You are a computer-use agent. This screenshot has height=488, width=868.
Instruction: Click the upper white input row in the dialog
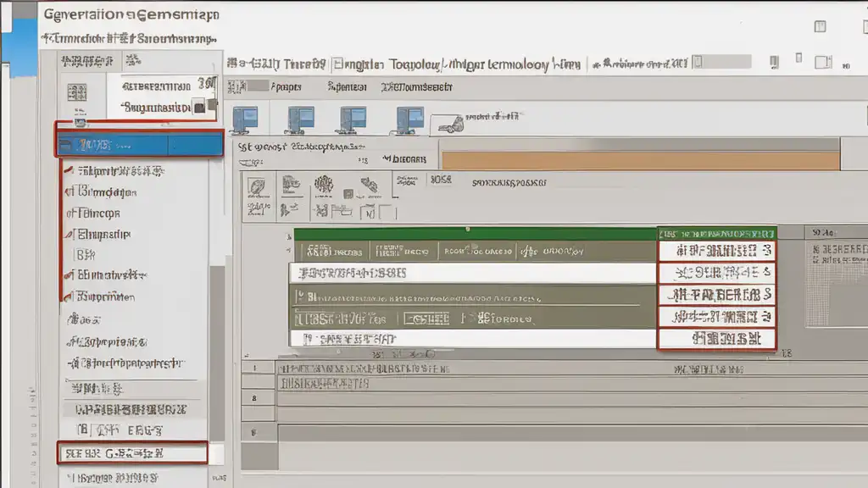(472, 273)
